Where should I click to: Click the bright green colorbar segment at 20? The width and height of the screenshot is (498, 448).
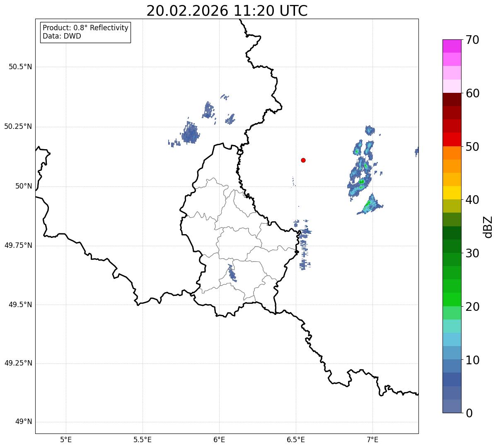pos(452,300)
